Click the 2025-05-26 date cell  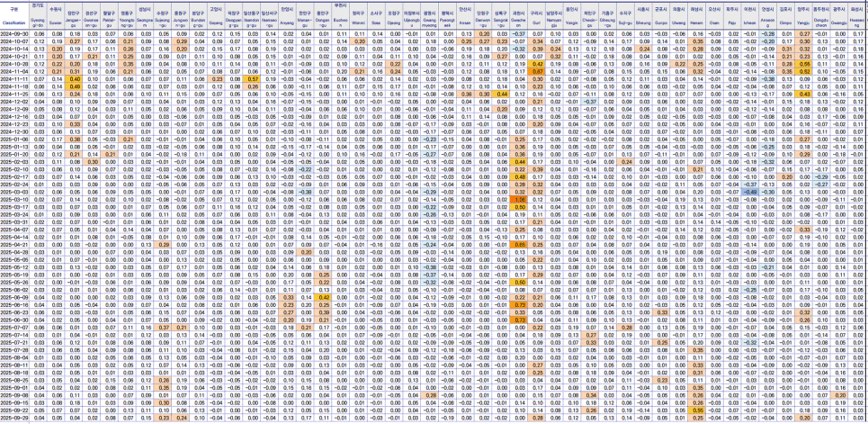pyautogui.click(x=13, y=282)
